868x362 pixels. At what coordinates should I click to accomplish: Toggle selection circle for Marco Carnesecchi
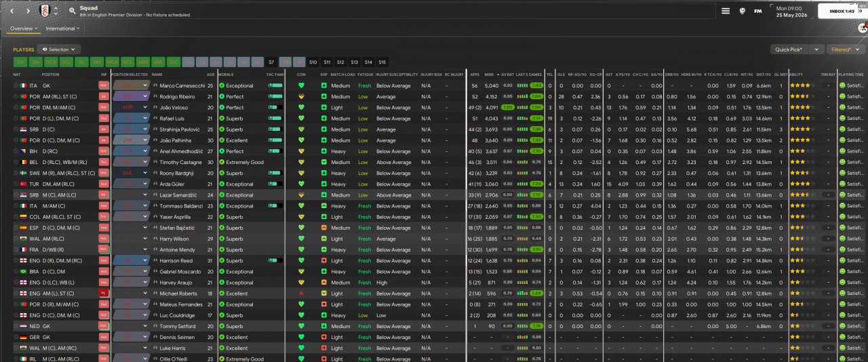pos(16,86)
